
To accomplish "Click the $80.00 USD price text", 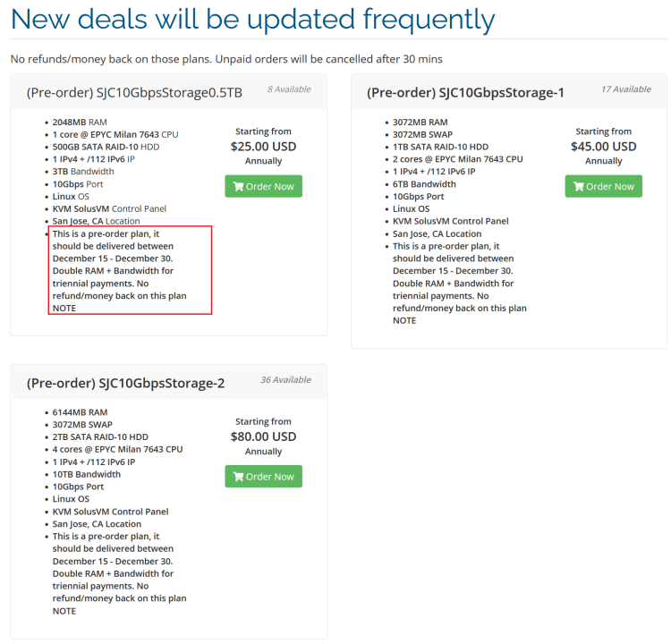I will point(263,436).
